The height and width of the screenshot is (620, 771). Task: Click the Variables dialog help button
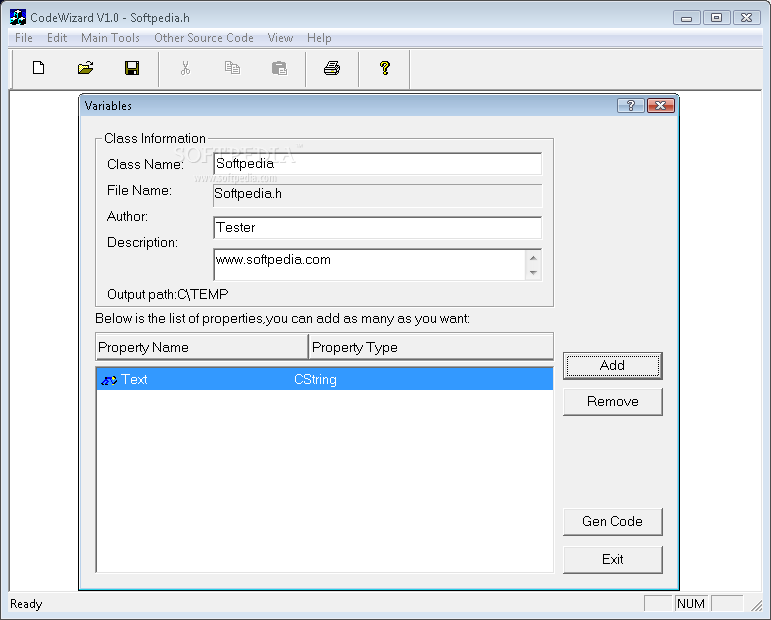(630, 105)
